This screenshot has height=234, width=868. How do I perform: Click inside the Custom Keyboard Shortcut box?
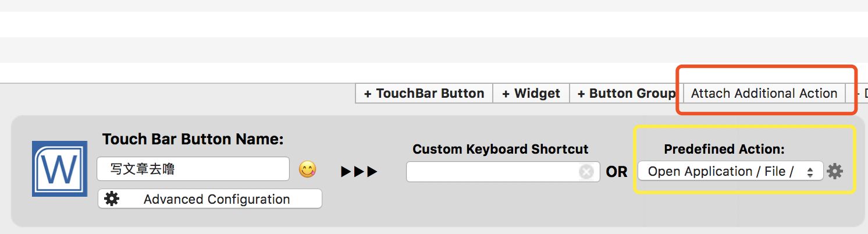492,172
